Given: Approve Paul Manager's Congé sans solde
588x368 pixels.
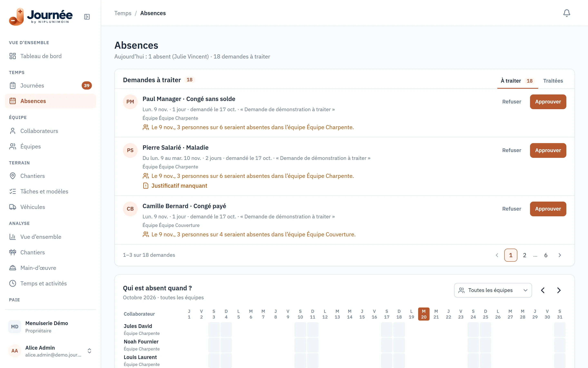Looking at the screenshot, I should point(548,102).
